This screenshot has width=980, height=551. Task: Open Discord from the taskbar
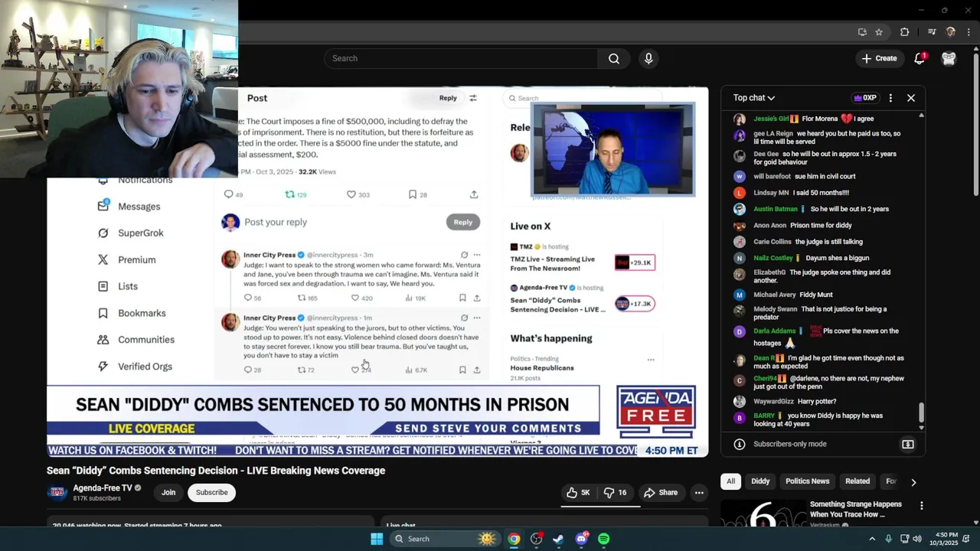pos(581,539)
